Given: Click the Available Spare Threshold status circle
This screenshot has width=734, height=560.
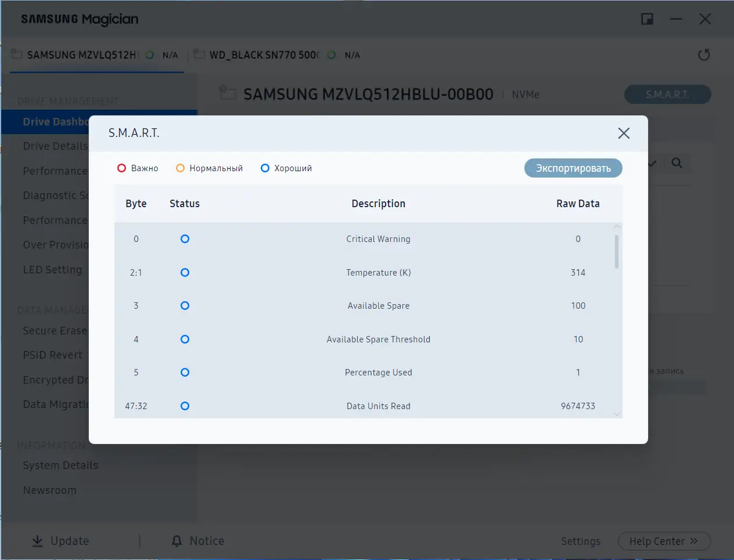Looking at the screenshot, I should 185,339.
